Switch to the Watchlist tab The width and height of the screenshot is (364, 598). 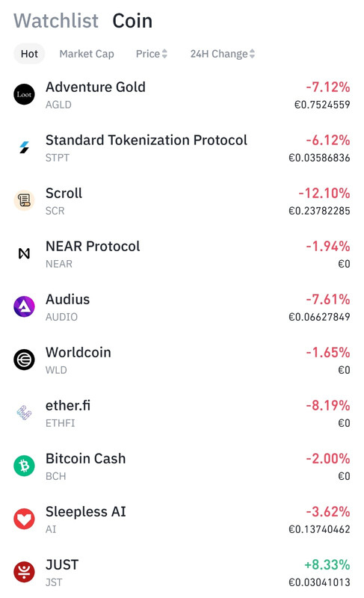tap(56, 21)
